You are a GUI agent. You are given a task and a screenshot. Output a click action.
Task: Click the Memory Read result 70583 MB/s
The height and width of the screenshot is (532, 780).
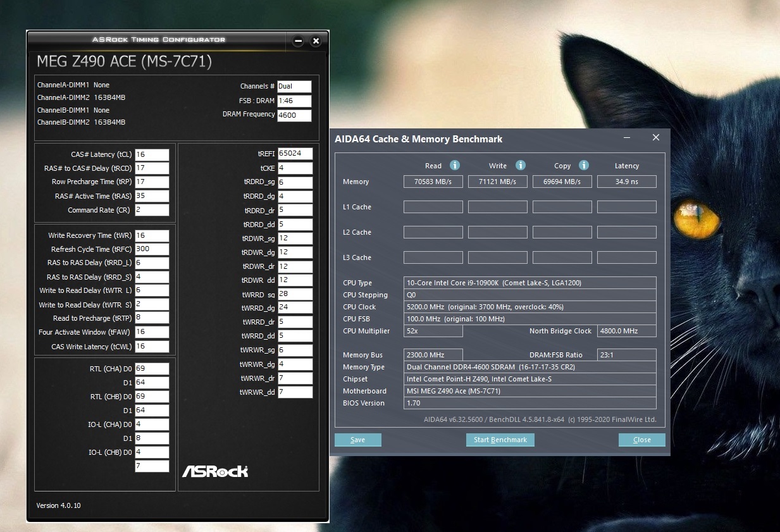click(x=433, y=182)
